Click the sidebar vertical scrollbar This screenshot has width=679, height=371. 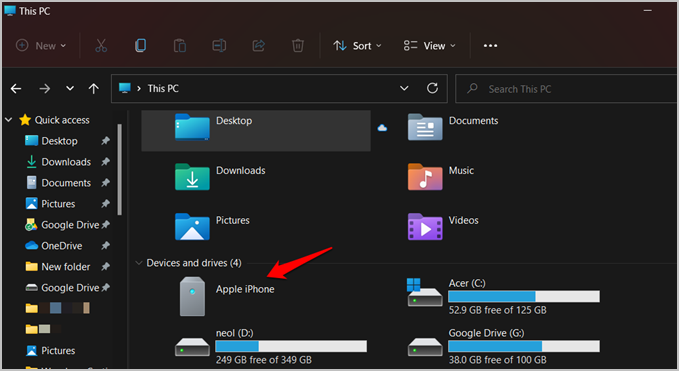(x=120, y=169)
